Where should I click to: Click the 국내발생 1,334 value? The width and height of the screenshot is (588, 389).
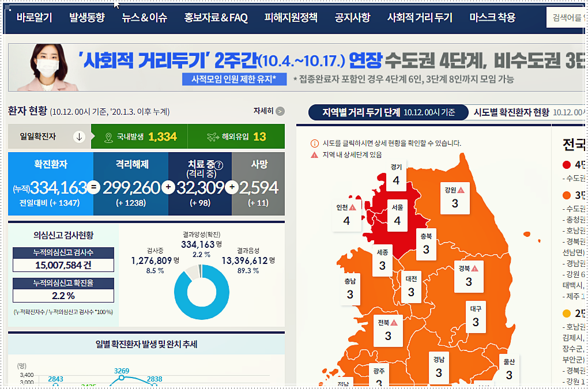[163, 137]
